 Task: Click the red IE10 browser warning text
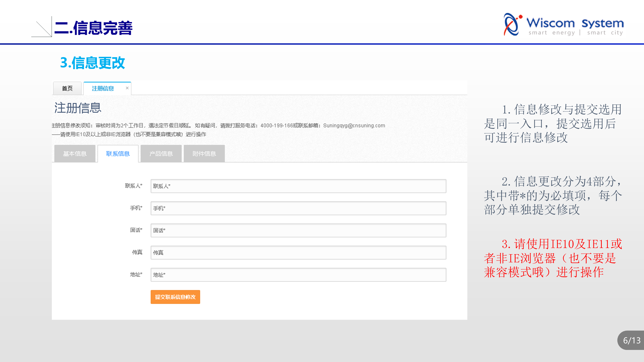point(552,258)
